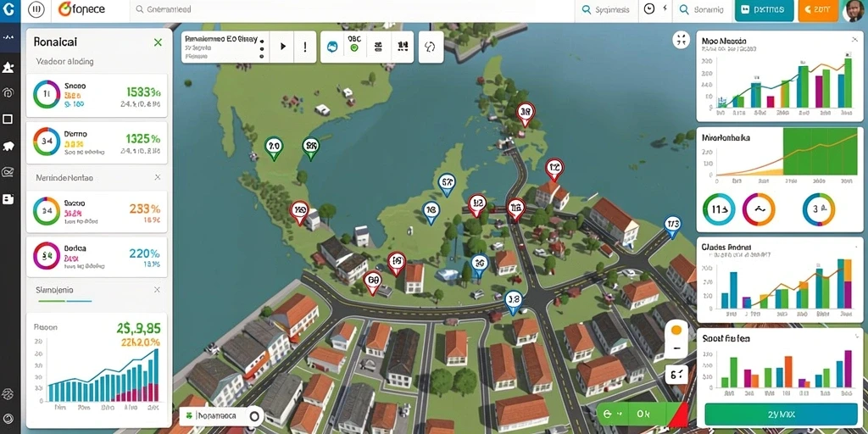Click the pause icon at the top left

pyautogui.click(x=36, y=9)
